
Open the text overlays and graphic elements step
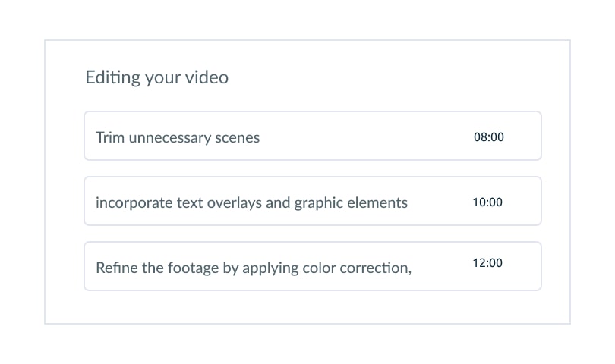312,202
